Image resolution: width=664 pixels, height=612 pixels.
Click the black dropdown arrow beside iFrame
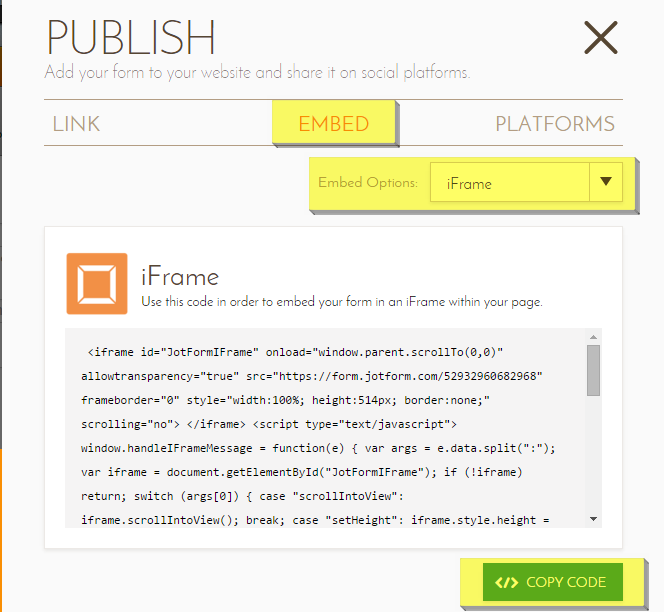(x=605, y=183)
